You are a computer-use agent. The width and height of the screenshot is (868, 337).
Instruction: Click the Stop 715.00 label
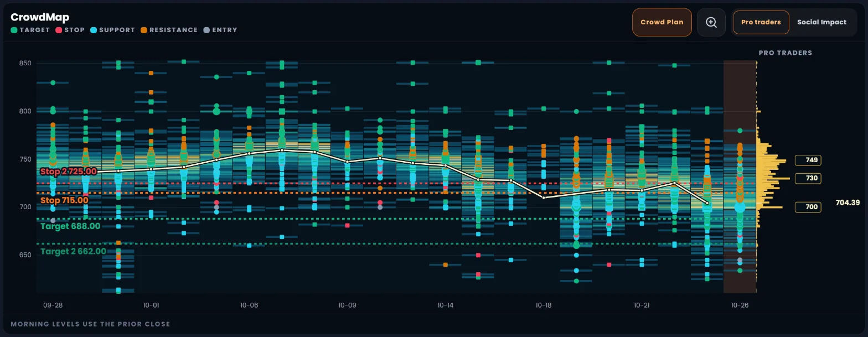point(64,200)
